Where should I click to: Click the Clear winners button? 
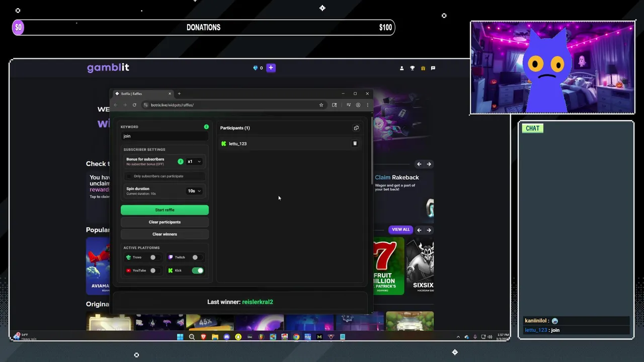tap(165, 234)
